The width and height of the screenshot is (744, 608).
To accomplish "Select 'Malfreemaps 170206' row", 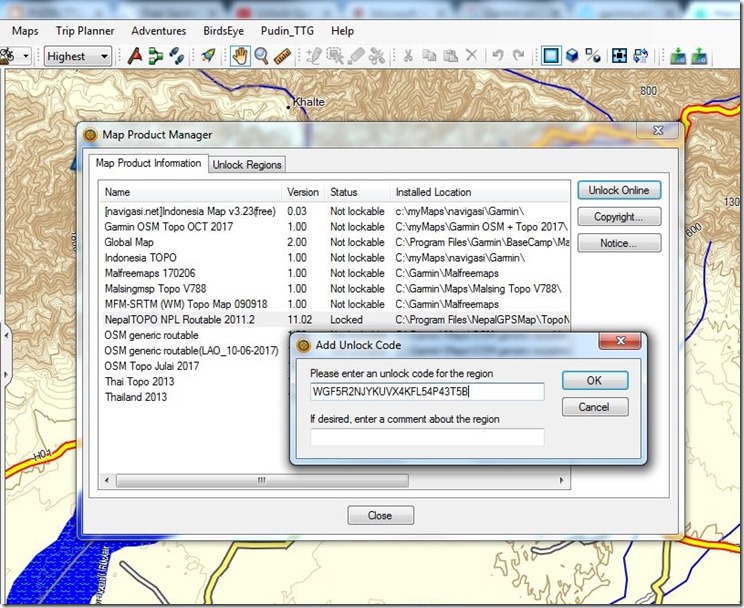I will click(335, 273).
